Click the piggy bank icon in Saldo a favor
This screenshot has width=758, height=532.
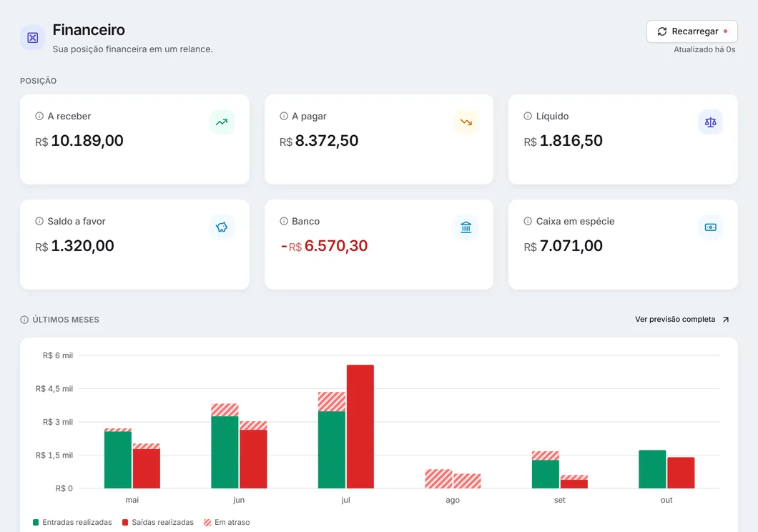222,227
